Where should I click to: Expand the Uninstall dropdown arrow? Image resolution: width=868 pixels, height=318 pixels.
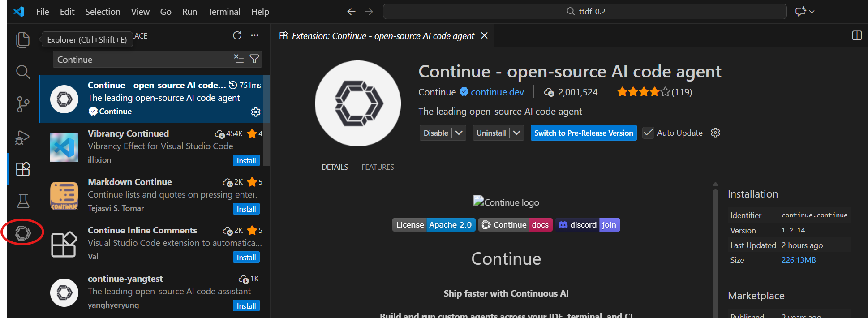516,133
